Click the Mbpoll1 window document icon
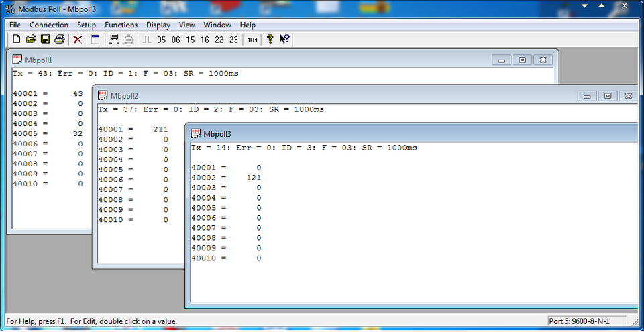The width and height of the screenshot is (644, 332). (17, 60)
